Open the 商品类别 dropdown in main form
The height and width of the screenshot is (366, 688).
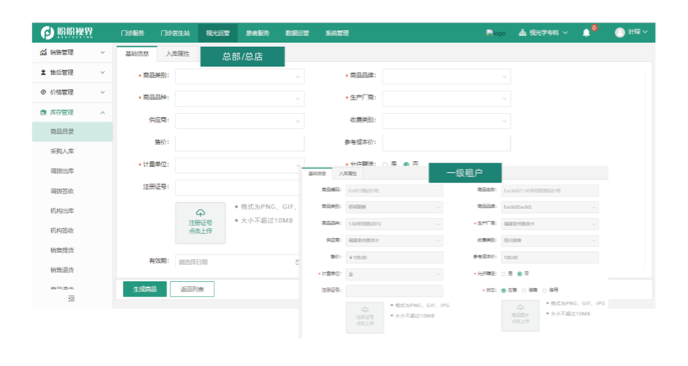pyautogui.click(x=240, y=76)
